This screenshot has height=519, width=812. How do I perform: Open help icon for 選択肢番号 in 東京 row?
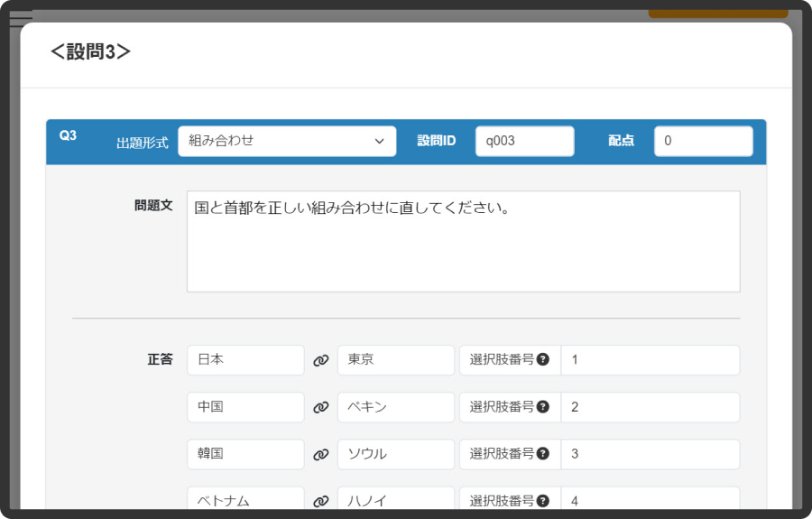(543, 359)
